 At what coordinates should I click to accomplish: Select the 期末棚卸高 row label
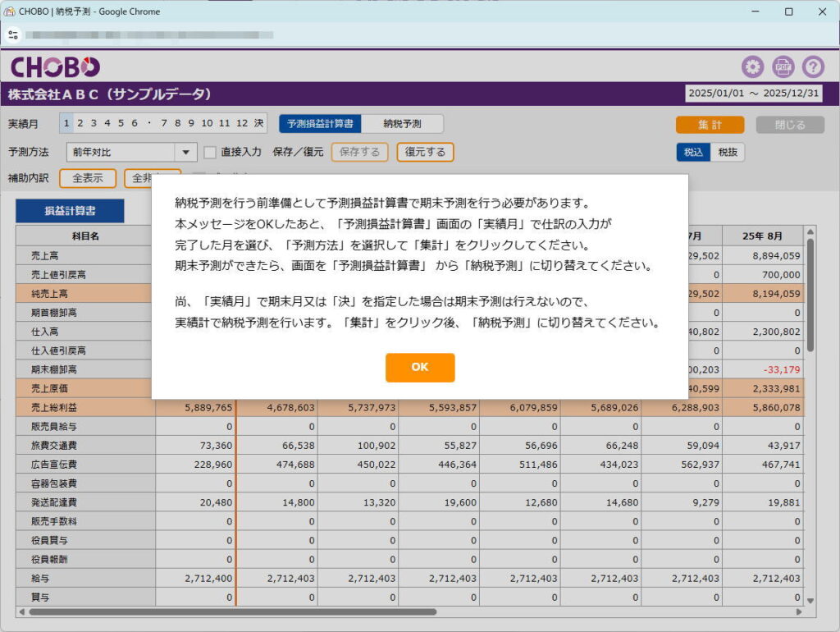click(53, 369)
